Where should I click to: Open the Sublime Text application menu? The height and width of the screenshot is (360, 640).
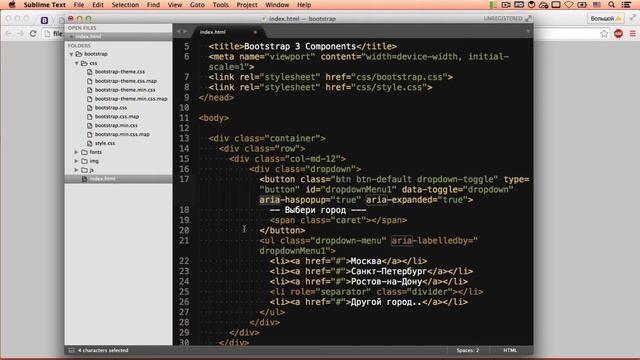44,5
